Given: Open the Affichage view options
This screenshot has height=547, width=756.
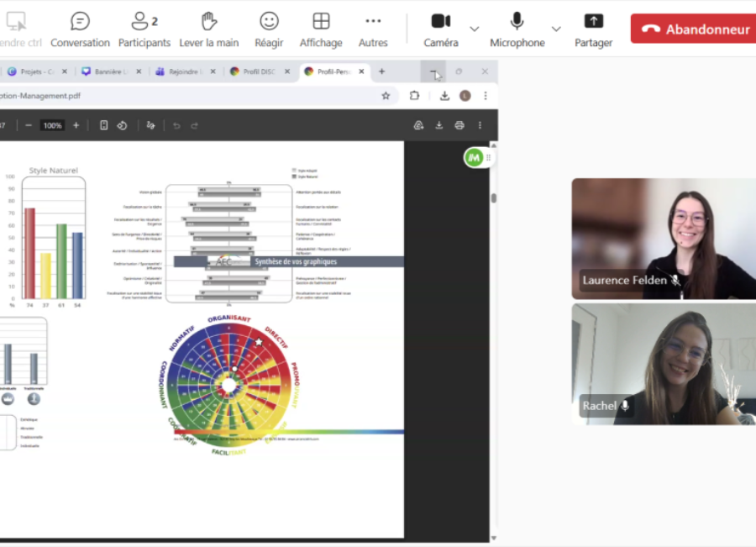Looking at the screenshot, I should point(321,29).
